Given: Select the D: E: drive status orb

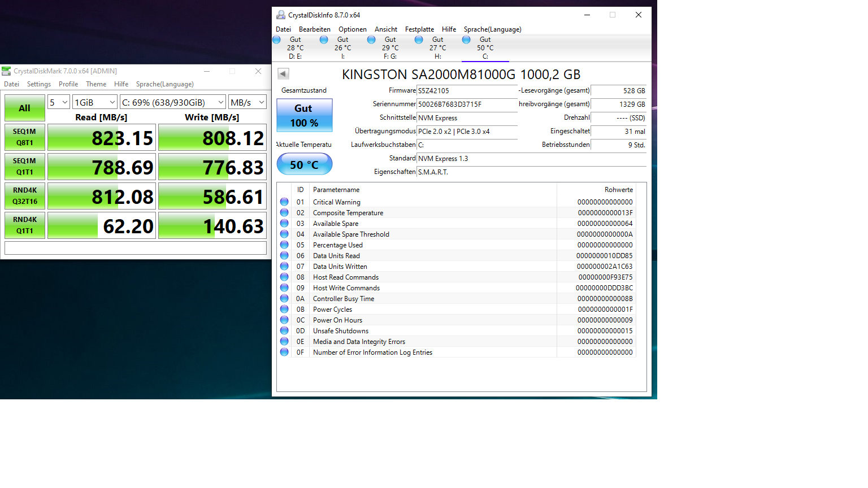Looking at the screenshot, I should point(277,40).
